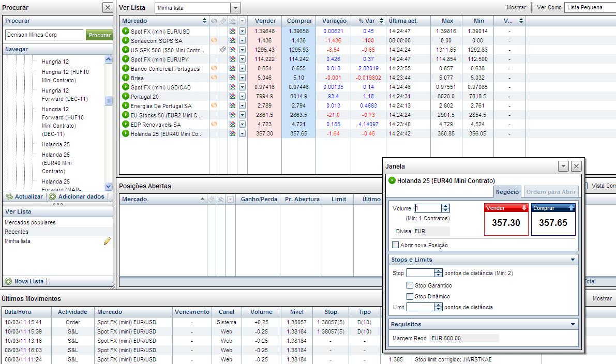Screen dimensions: 616x364
Task: Open chart for Spot FX (mini) EUR/USD
Action: (233, 31)
